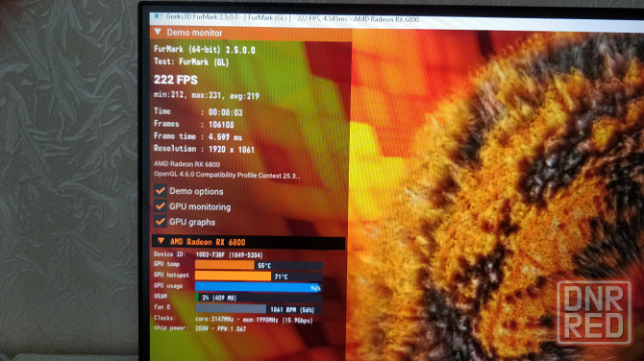
Task: Collapse the AMD Radeon RX 6800 section
Action: [161, 241]
